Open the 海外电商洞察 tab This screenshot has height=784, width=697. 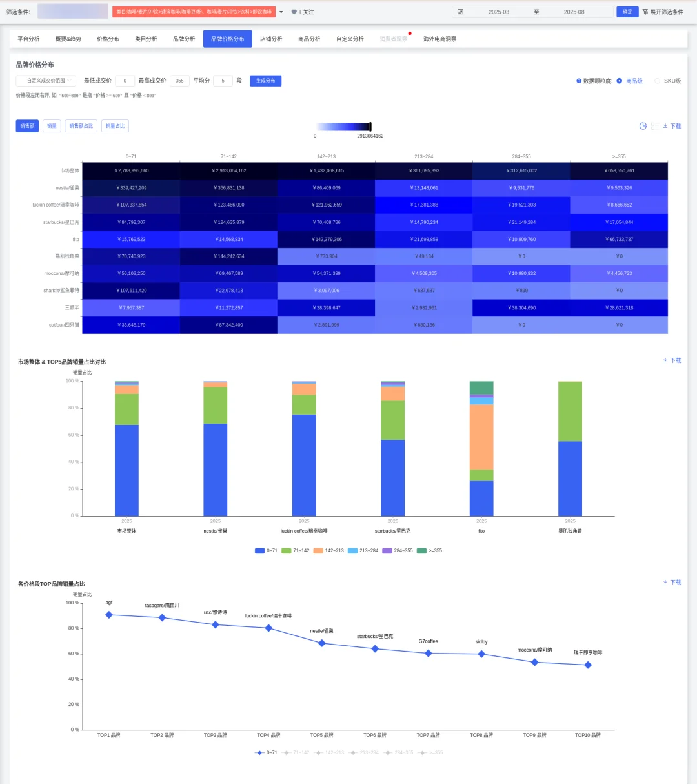click(x=440, y=39)
